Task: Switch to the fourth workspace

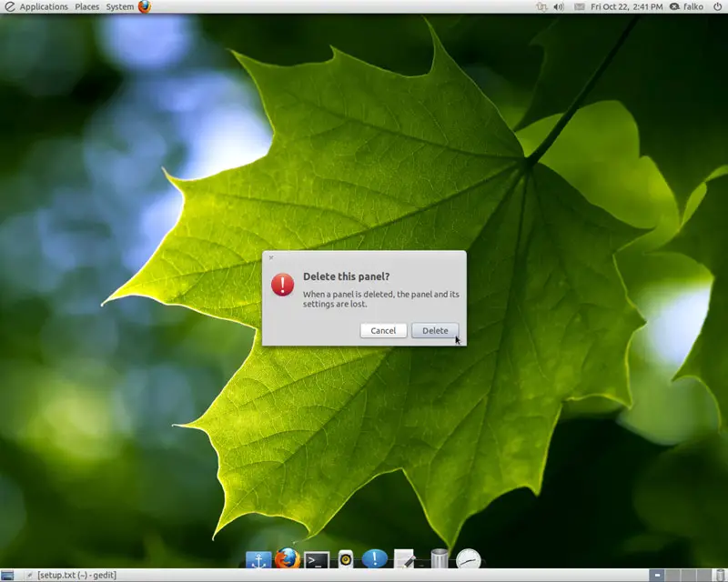Action: click(x=703, y=576)
